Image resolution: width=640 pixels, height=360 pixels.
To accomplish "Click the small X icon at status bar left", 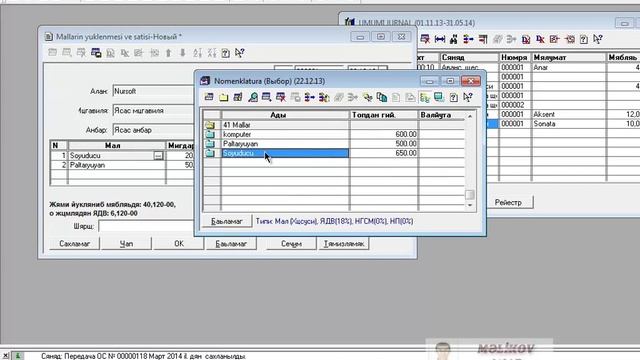I will pos(5,356).
